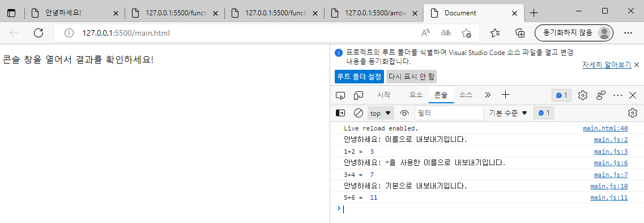Open the Collections panel
Image resolution: width=644 pixels, height=223 pixels.
(x=521, y=33)
